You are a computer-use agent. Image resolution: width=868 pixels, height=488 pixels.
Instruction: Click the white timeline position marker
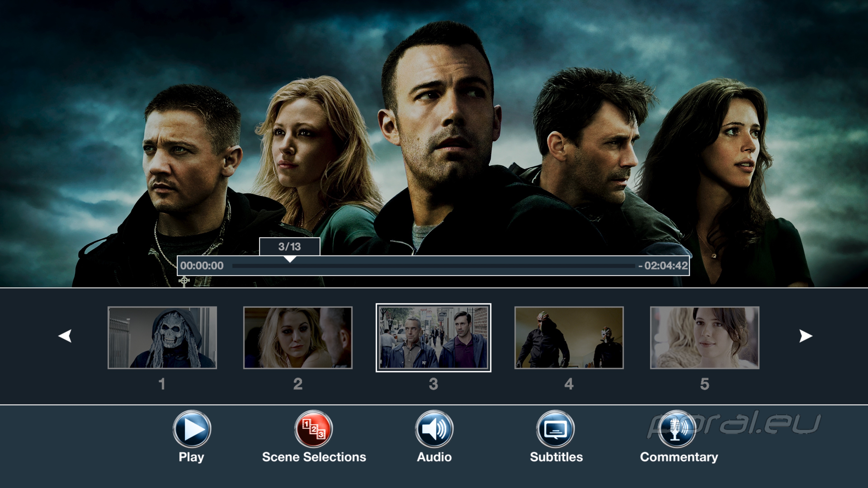point(290,259)
